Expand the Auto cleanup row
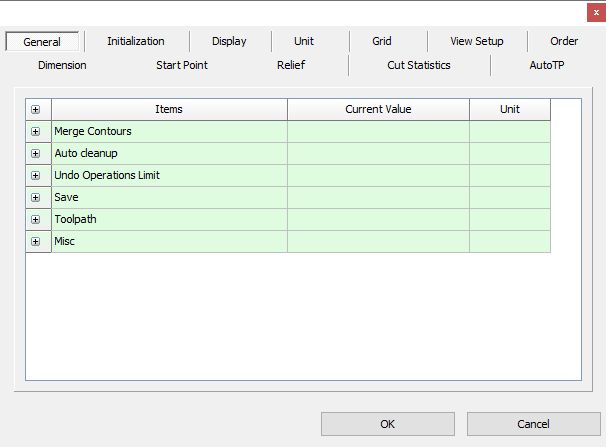The height and width of the screenshot is (447, 606). point(36,153)
